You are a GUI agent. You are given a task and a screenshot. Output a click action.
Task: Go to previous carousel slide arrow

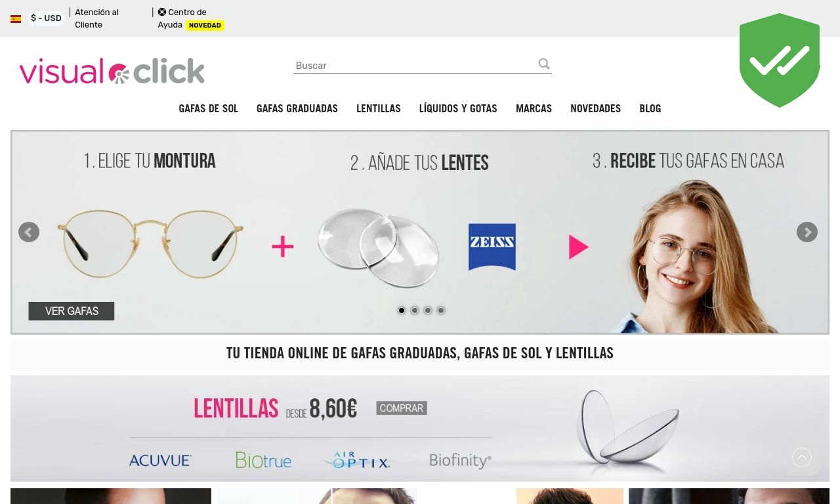29,232
